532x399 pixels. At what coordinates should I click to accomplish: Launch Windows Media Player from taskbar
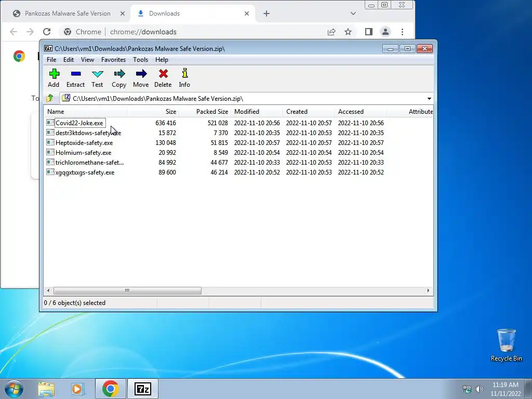coord(78,389)
